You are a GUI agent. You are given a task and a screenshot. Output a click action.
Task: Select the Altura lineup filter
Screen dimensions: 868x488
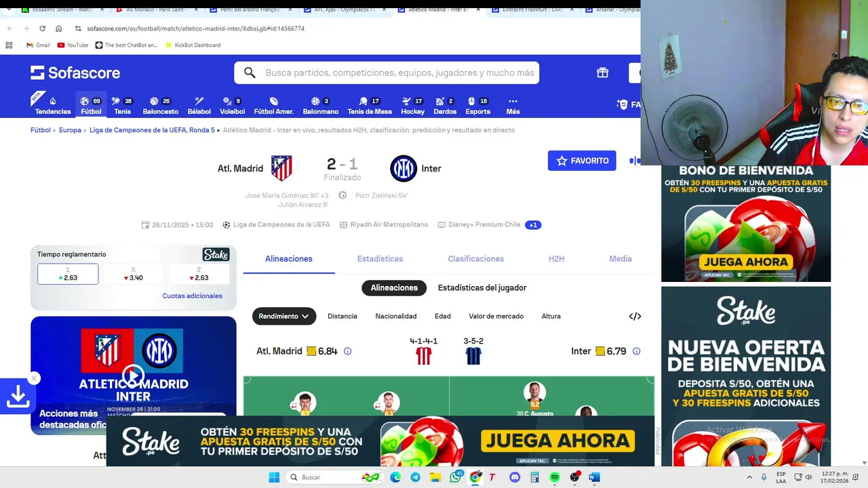coord(551,316)
